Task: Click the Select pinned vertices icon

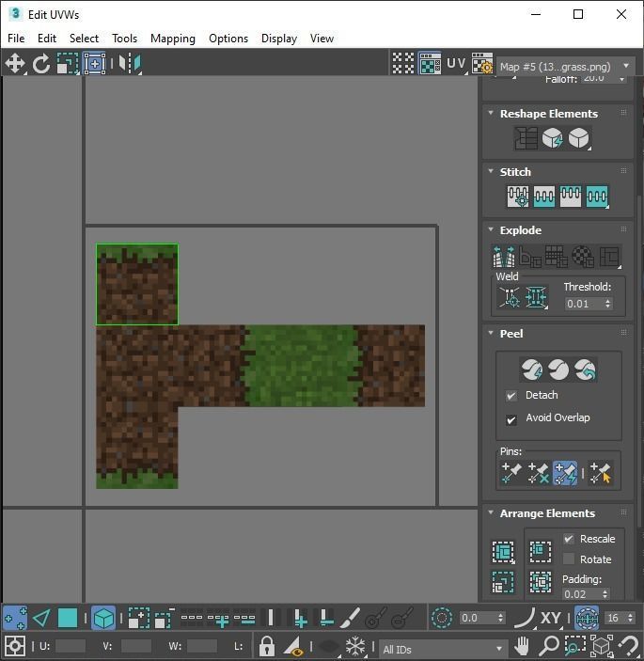Action: coord(600,473)
